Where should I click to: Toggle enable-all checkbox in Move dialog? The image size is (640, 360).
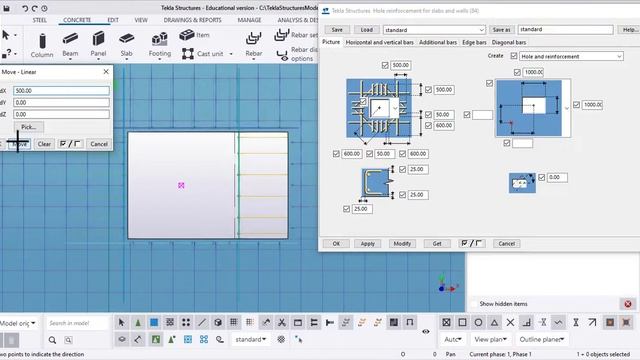tap(70, 144)
